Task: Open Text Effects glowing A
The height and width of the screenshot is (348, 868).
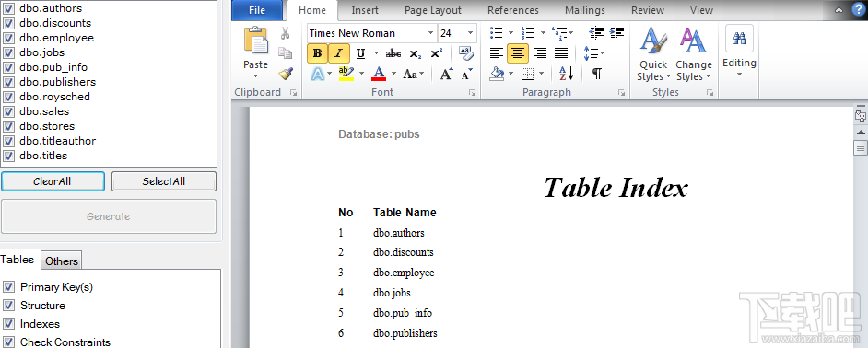Action: click(x=318, y=74)
